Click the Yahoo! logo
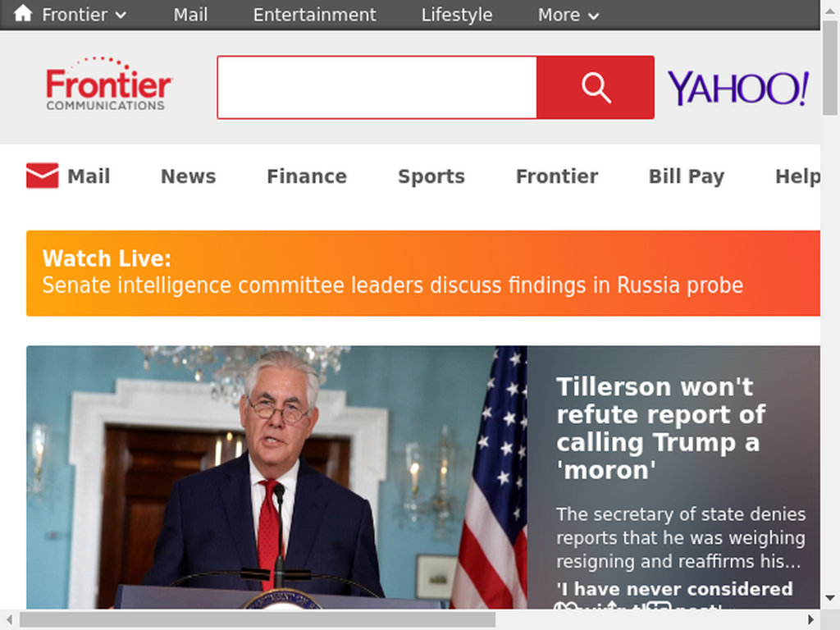This screenshot has width=840, height=630. point(738,89)
